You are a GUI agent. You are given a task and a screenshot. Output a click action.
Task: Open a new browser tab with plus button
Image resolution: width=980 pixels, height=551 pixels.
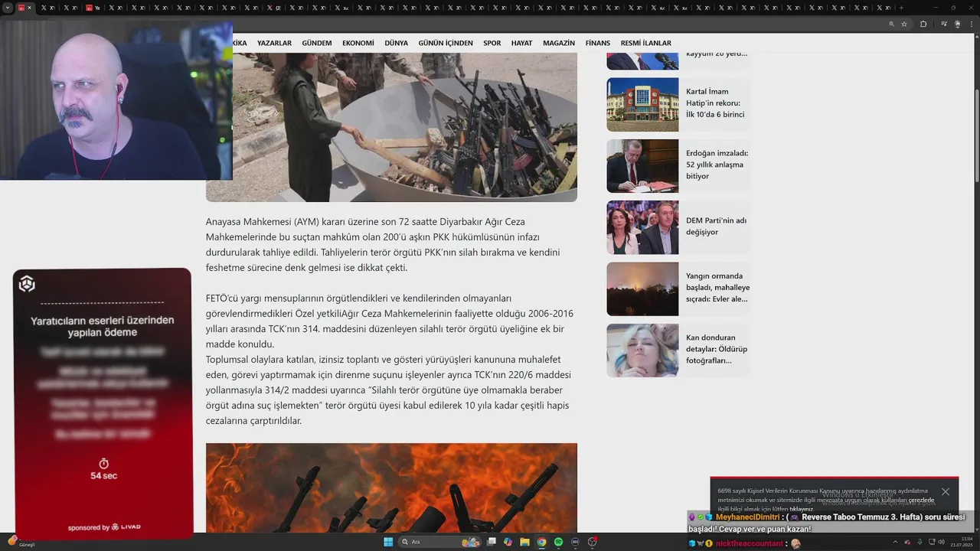coord(901,8)
